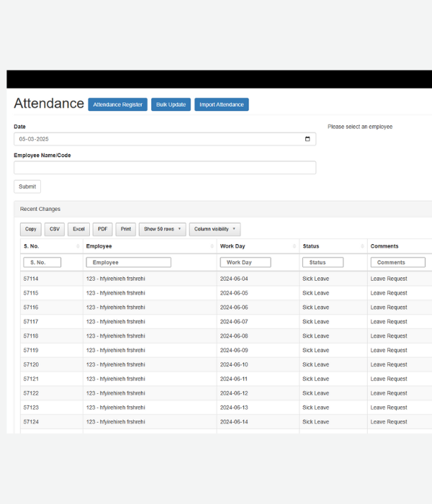Print the recent changes table
The width and height of the screenshot is (432, 504).
click(126, 229)
